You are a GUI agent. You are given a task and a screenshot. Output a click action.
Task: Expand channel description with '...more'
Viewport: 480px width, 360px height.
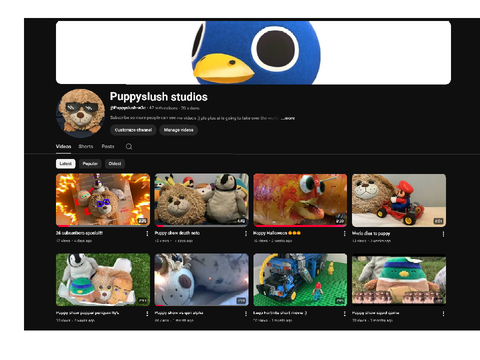click(288, 118)
